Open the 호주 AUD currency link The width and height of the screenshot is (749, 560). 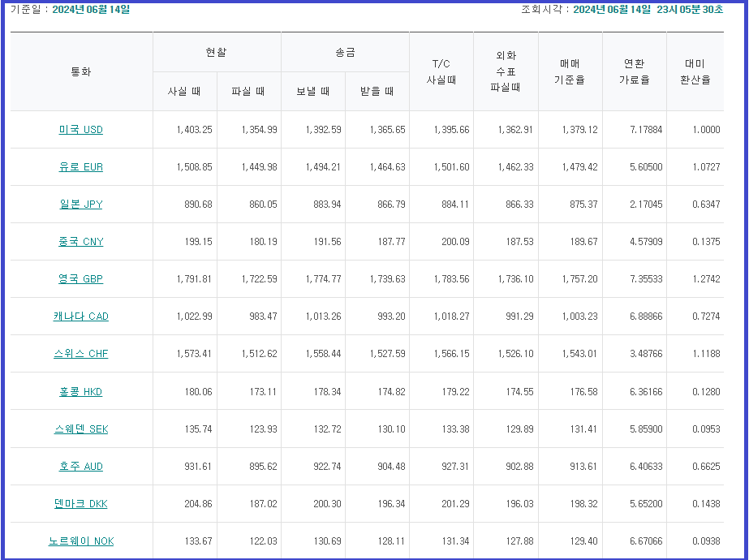pos(80,467)
